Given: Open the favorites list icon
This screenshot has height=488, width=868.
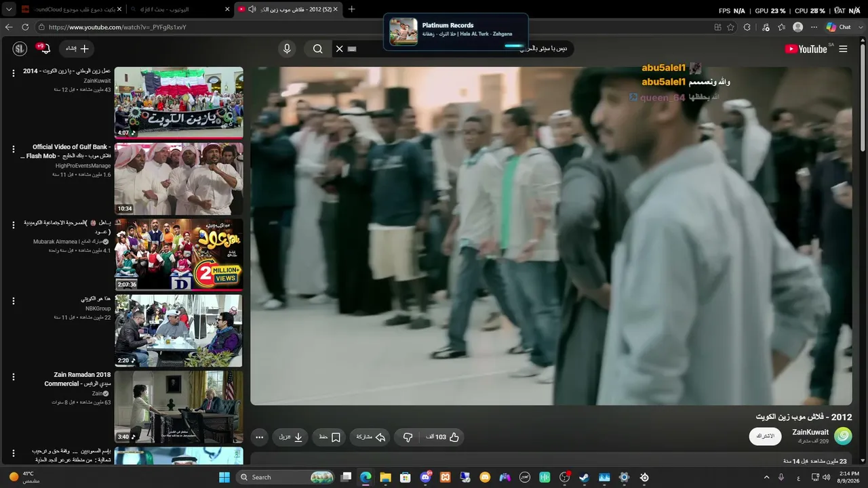Looking at the screenshot, I should 781,27.
